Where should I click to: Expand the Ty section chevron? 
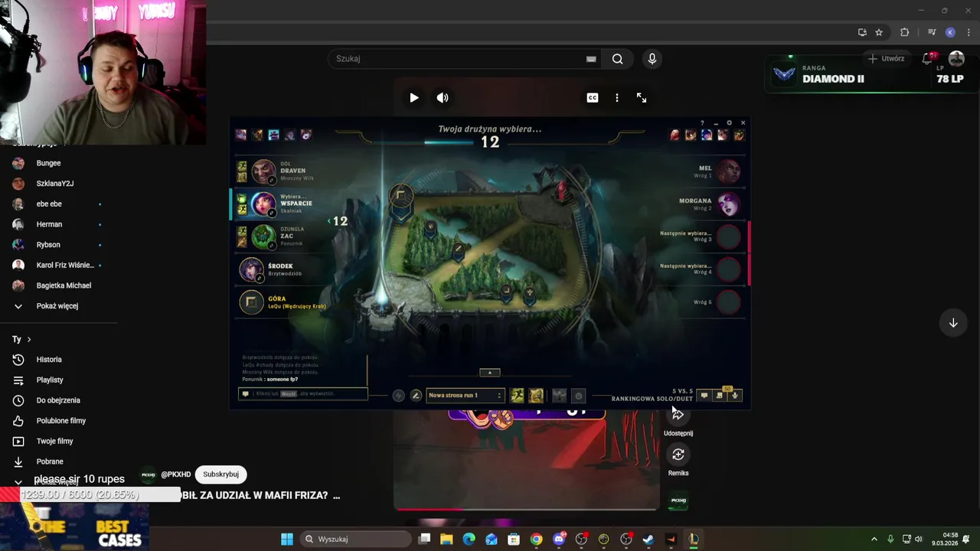[29, 339]
